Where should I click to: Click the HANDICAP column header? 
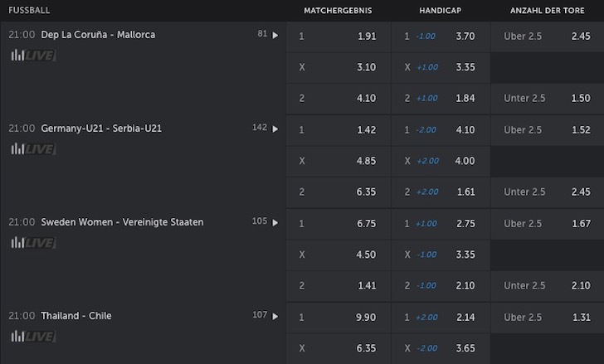(441, 11)
